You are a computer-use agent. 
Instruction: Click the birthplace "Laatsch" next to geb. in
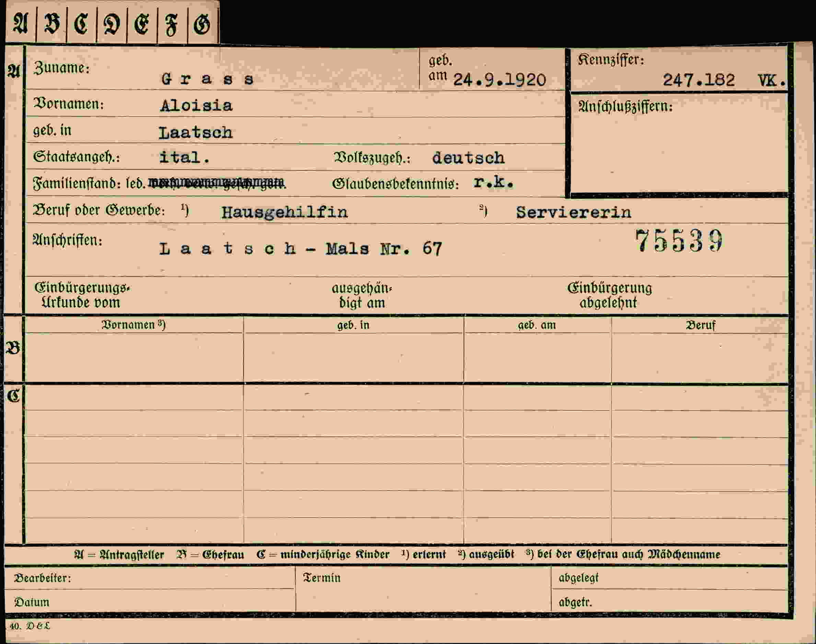(196, 133)
